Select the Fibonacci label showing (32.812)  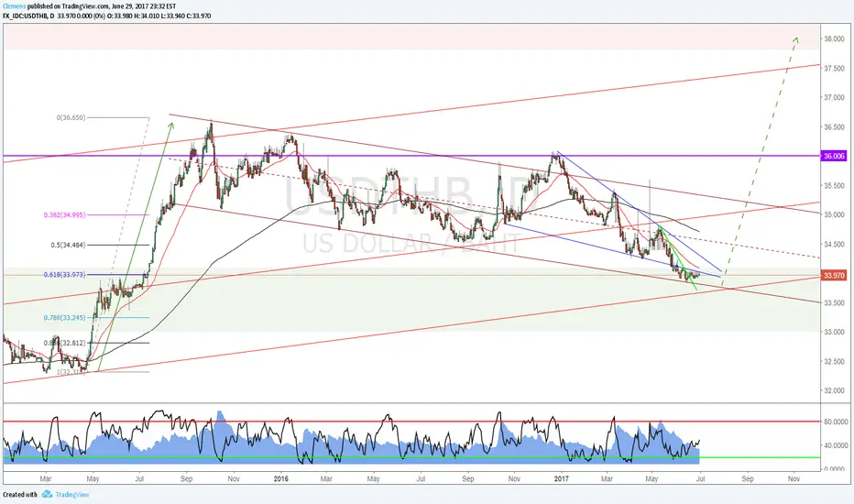point(64,343)
